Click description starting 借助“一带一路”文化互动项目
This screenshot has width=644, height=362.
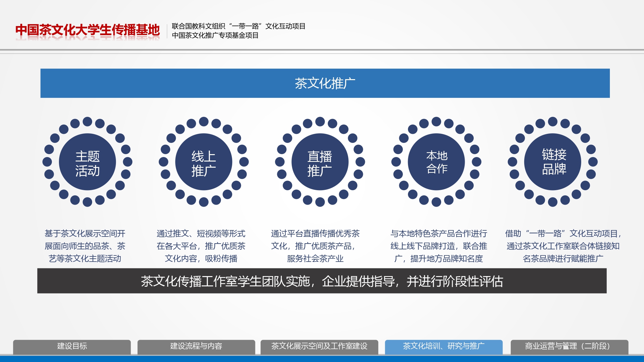pyautogui.click(x=563, y=246)
